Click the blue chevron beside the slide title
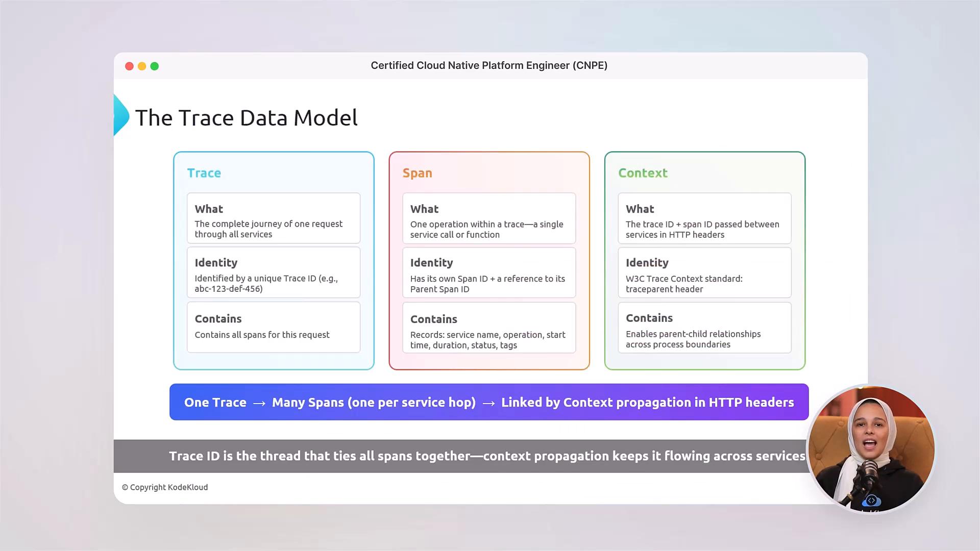The height and width of the screenshot is (551, 980). coord(121,115)
